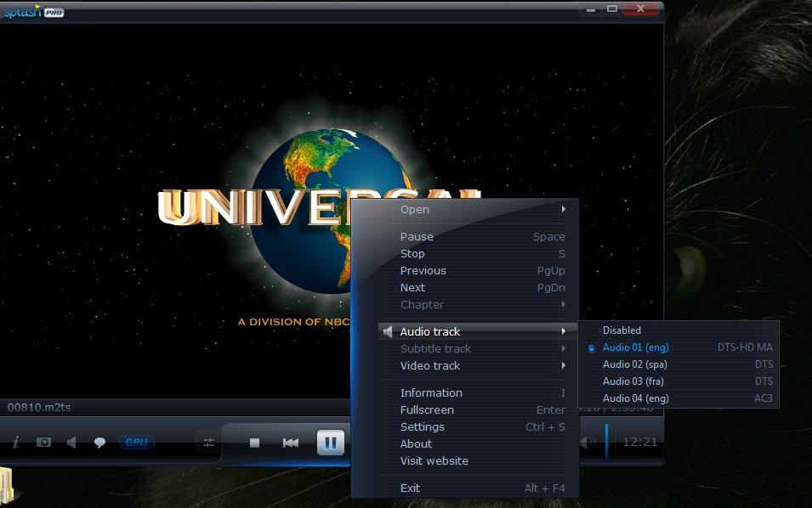Select Disabled audio option

tap(679, 330)
